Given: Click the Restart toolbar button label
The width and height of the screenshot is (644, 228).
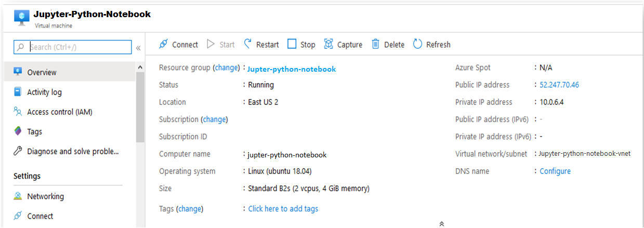Looking at the screenshot, I should pos(268,45).
